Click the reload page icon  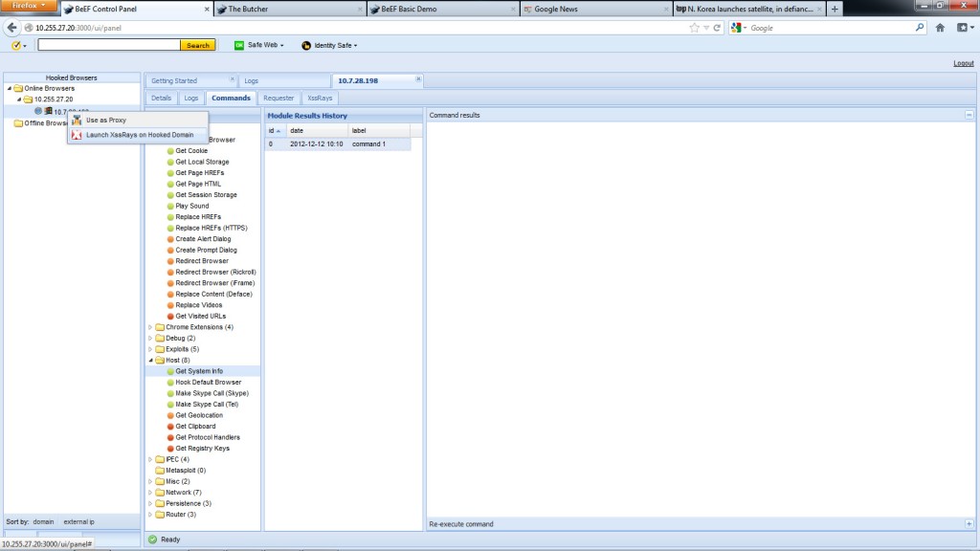[717, 28]
